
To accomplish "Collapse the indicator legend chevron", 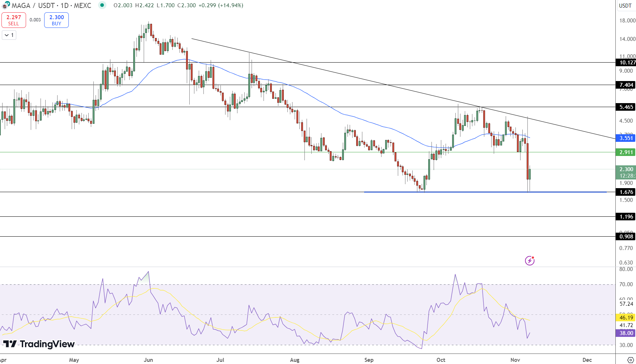I will tap(9, 35).
